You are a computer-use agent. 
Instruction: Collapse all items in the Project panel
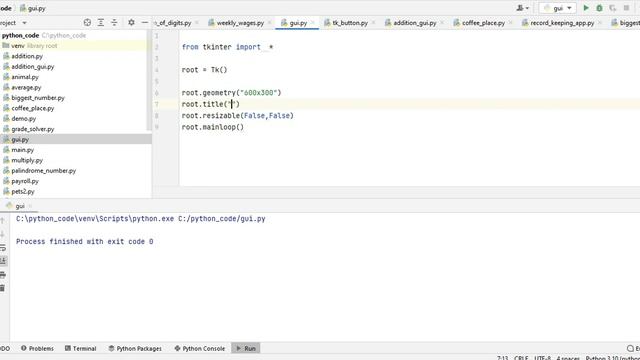114,23
